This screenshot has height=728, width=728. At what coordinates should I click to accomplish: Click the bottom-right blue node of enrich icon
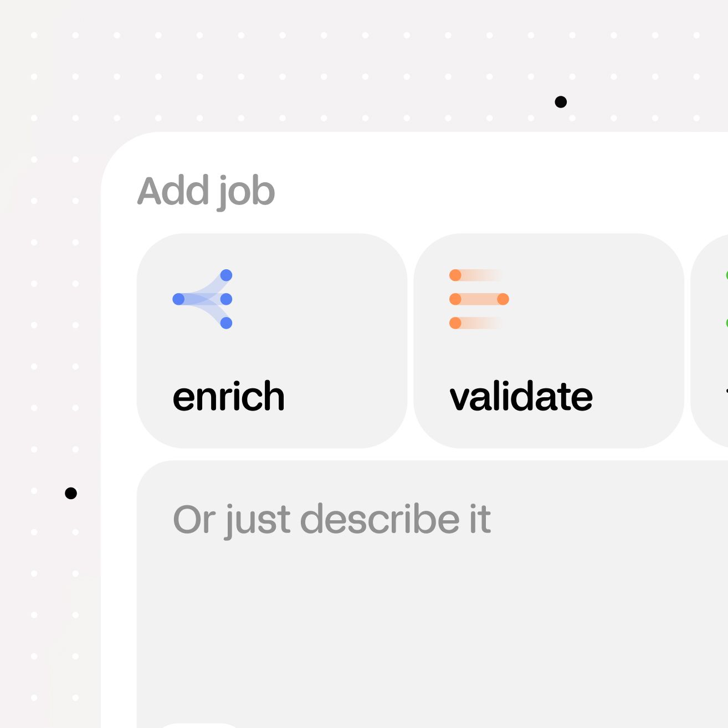pyautogui.click(x=226, y=323)
